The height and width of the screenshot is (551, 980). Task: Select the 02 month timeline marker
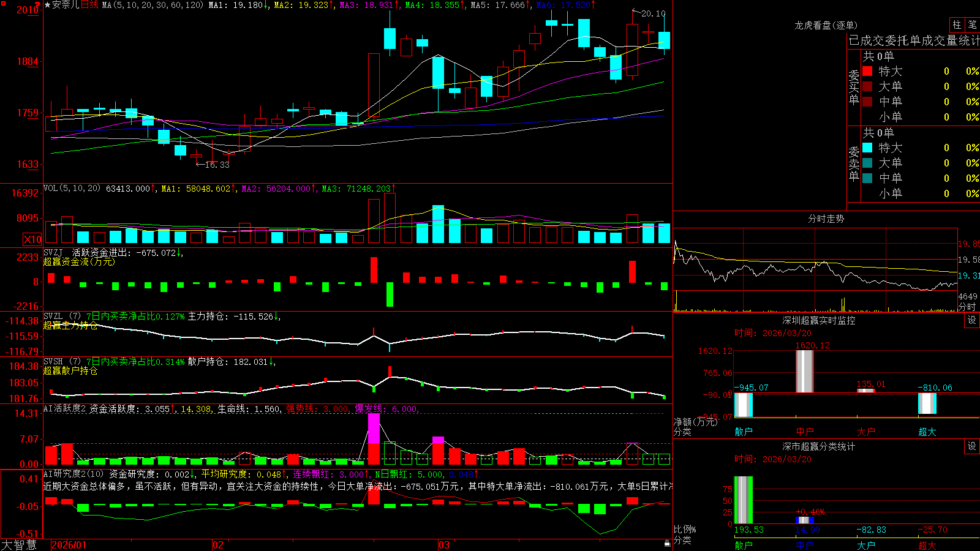click(x=218, y=545)
